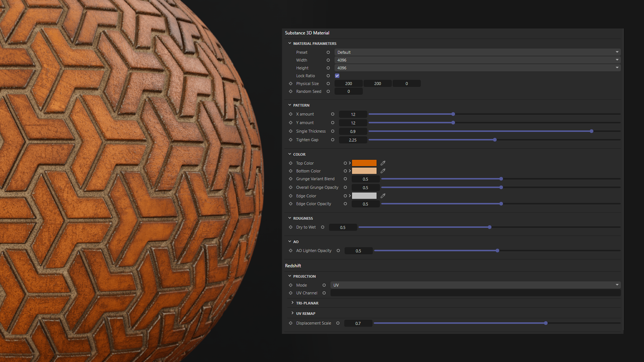The width and height of the screenshot is (644, 362).
Task: Expand the Bottom Color arrow chevron
Action: tap(350, 171)
